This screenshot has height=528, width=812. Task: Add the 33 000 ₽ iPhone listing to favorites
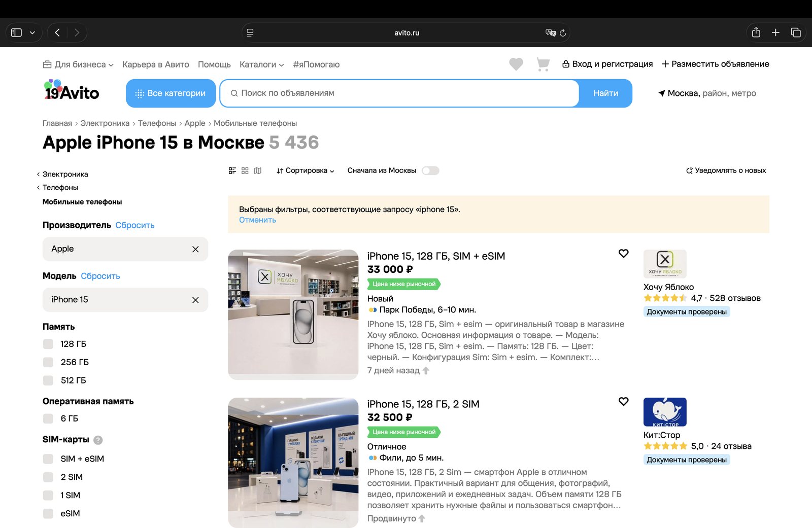(624, 254)
